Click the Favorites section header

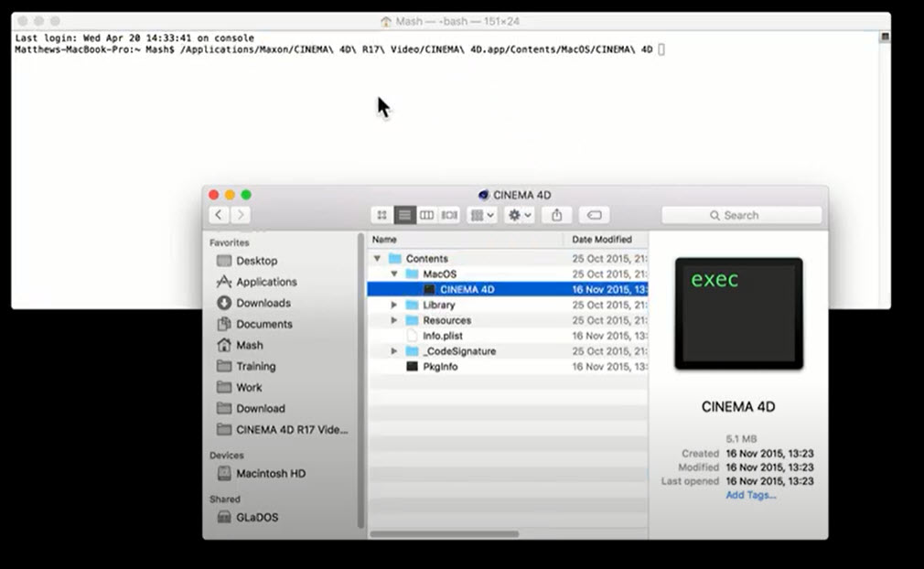click(230, 242)
